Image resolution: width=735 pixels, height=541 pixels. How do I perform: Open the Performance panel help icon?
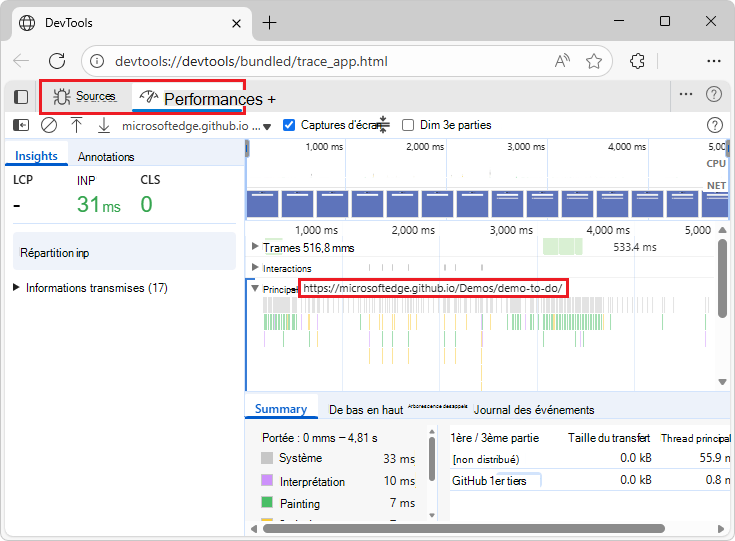[x=714, y=125]
